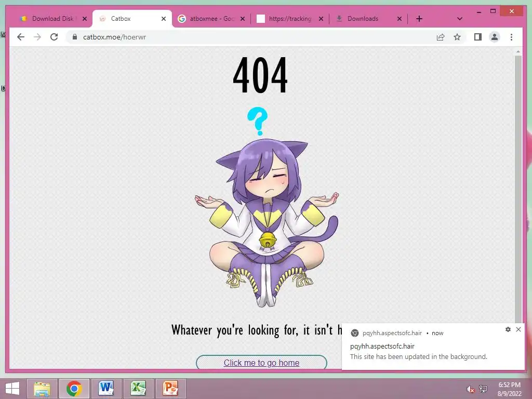Open the taskbar clock showing 6:52 PM
Image resolution: width=532 pixels, height=399 pixels.
click(509, 389)
